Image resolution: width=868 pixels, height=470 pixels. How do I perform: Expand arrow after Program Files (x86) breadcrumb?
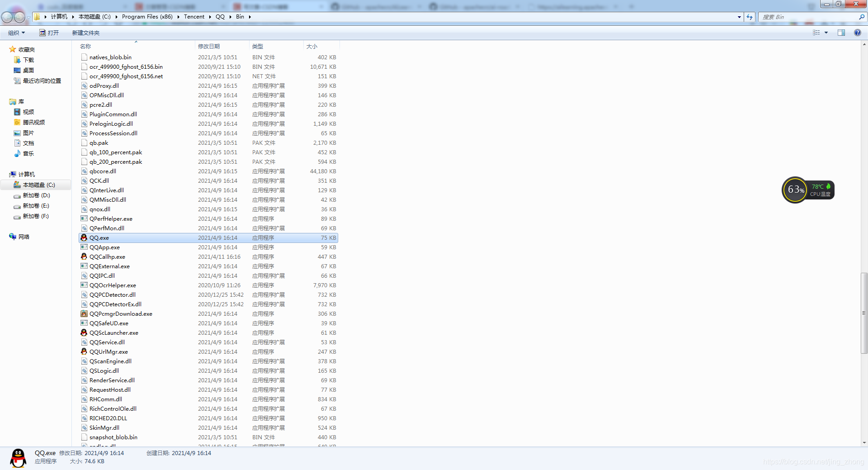[178, 17]
